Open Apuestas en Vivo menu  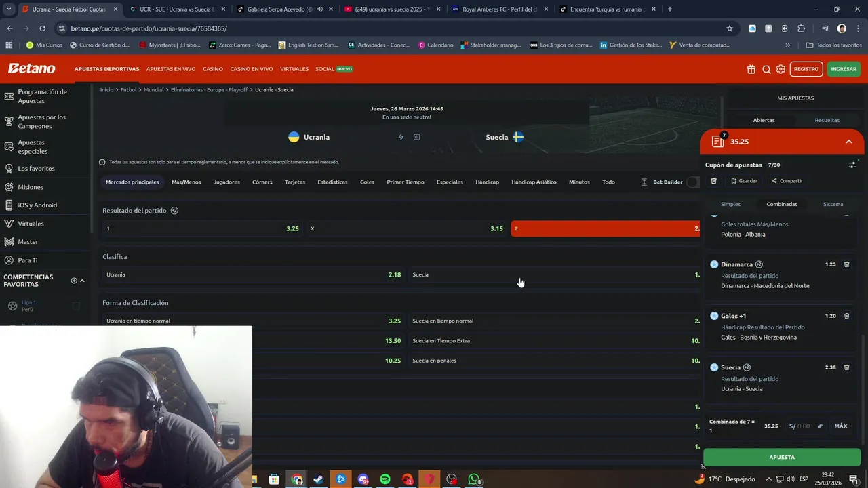point(171,69)
